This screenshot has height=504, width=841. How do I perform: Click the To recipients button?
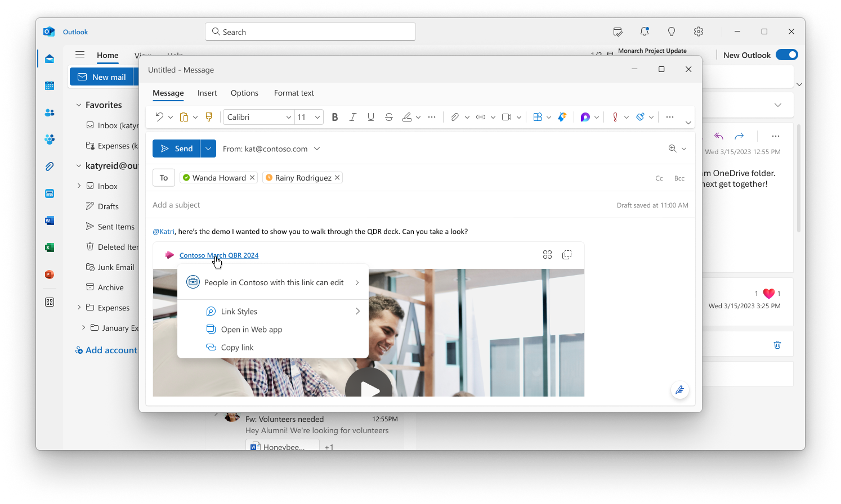pos(164,178)
